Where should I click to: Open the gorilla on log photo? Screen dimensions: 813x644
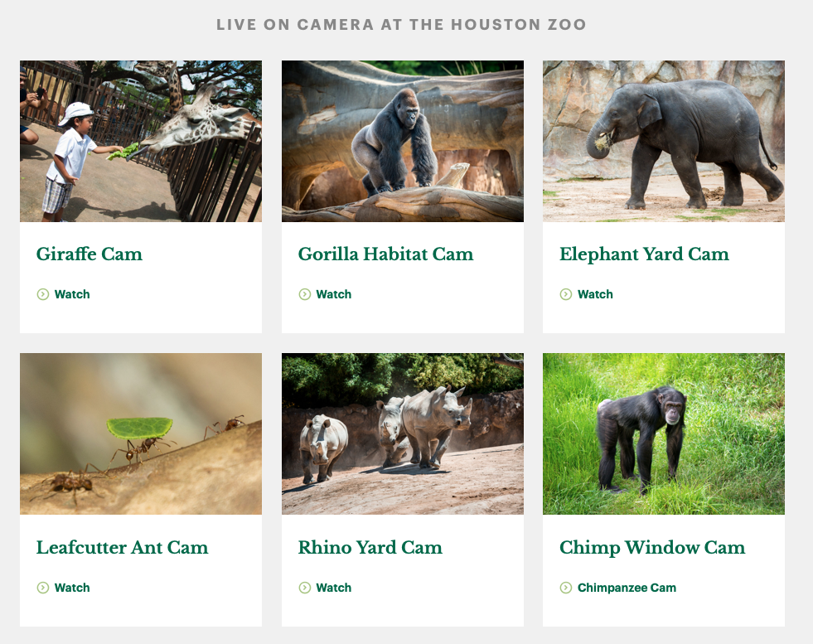[402, 141]
